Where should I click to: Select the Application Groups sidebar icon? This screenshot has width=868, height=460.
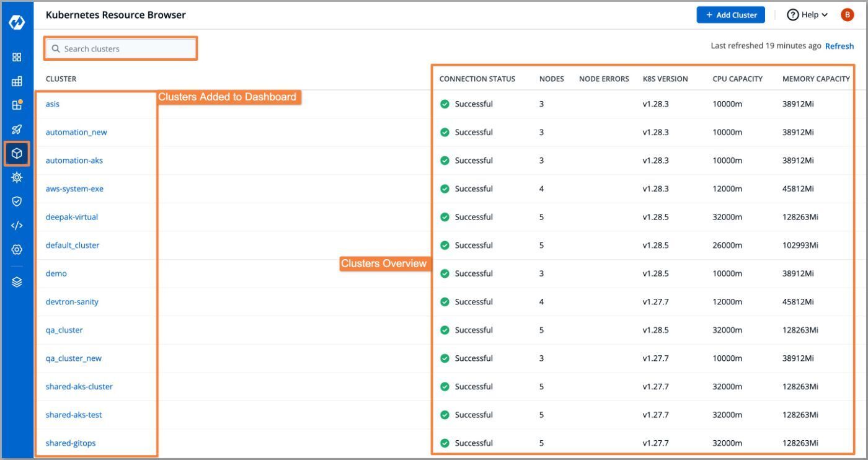point(17,81)
